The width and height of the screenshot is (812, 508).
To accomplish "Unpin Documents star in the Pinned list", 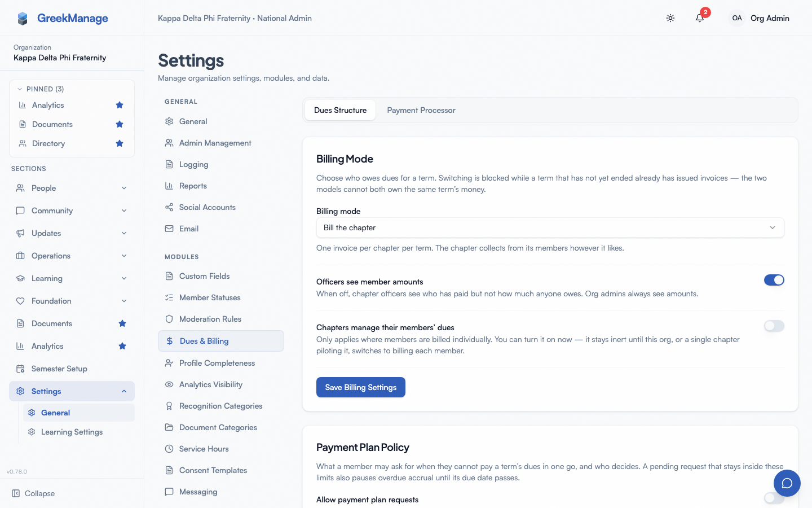I will click(x=120, y=124).
